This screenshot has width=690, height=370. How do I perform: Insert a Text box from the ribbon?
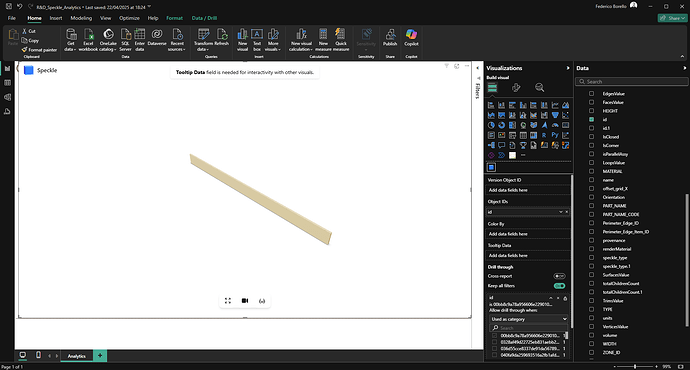[x=257, y=40]
